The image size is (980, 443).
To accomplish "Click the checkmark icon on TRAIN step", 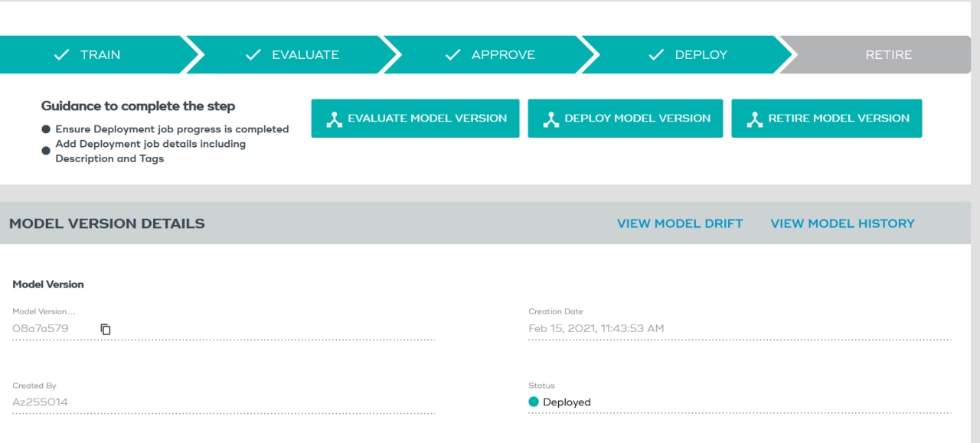I will (x=61, y=54).
